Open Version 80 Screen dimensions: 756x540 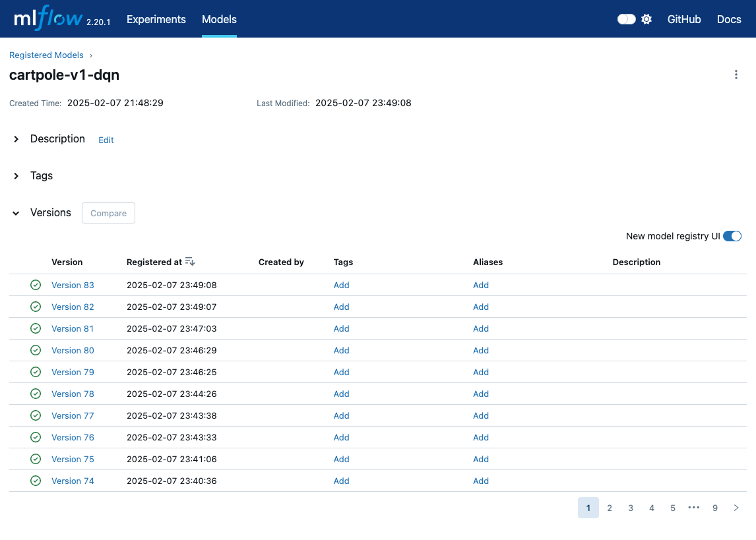click(x=73, y=350)
